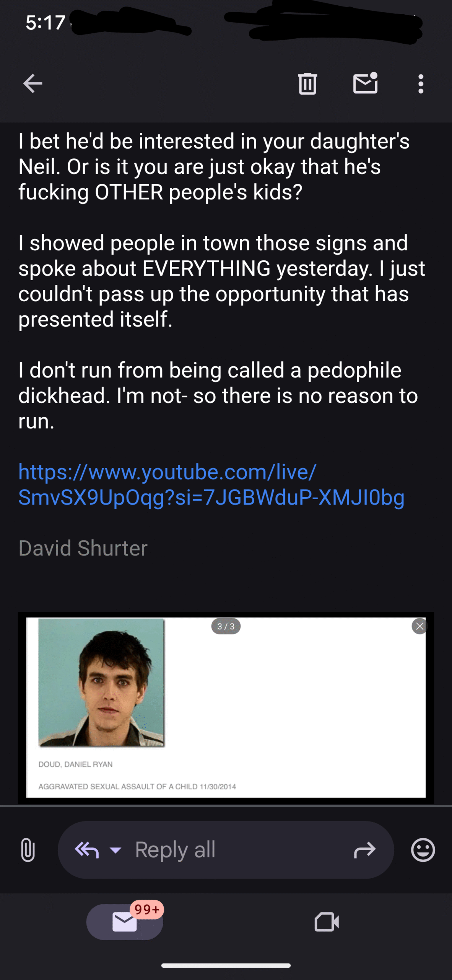
Task: Delete this email with the trash icon
Action: pyautogui.click(x=307, y=83)
